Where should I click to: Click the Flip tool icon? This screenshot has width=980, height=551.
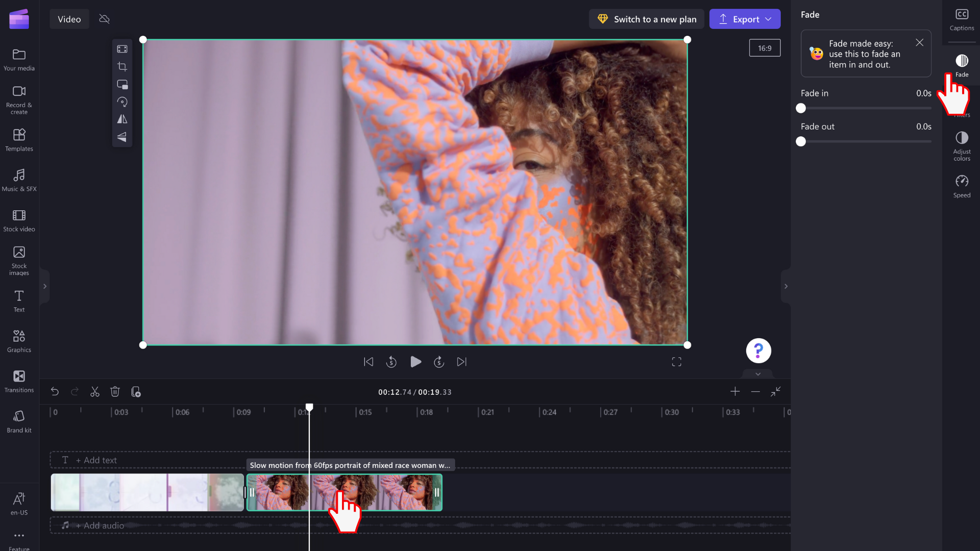click(x=122, y=119)
